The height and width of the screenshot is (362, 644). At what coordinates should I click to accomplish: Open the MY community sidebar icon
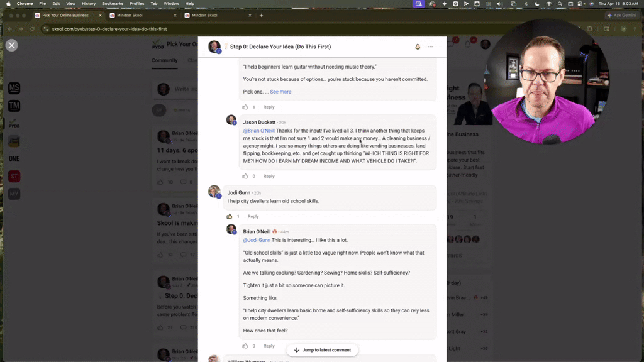[x=14, y=194]
